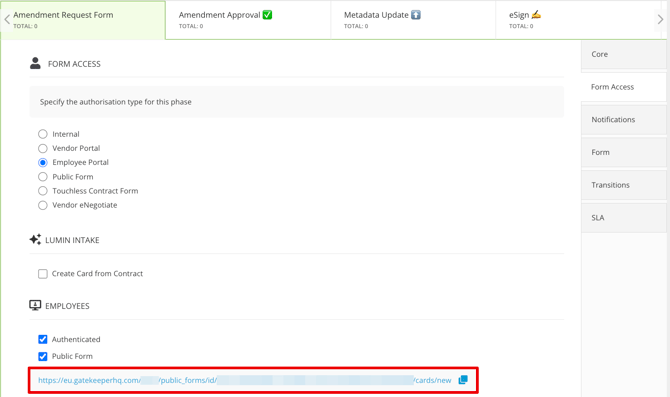
Task: Open the Core sidebar section
Action: (x=623, y=54)
